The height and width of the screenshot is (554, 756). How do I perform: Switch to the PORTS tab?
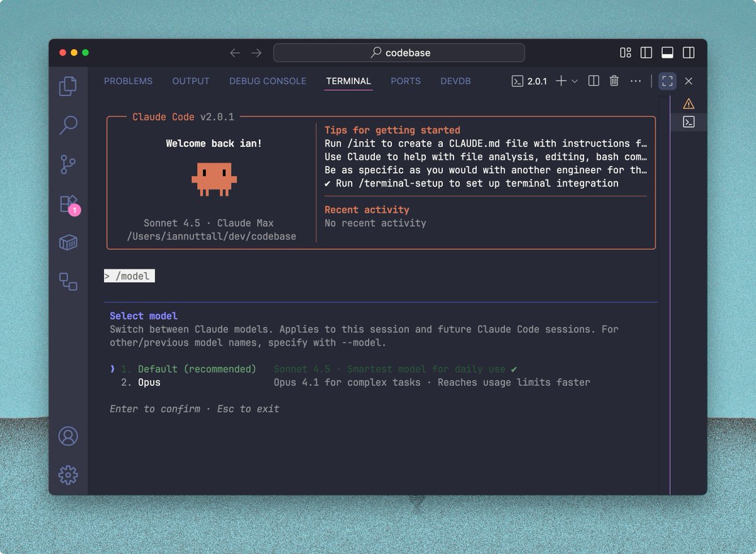(406, 81)
